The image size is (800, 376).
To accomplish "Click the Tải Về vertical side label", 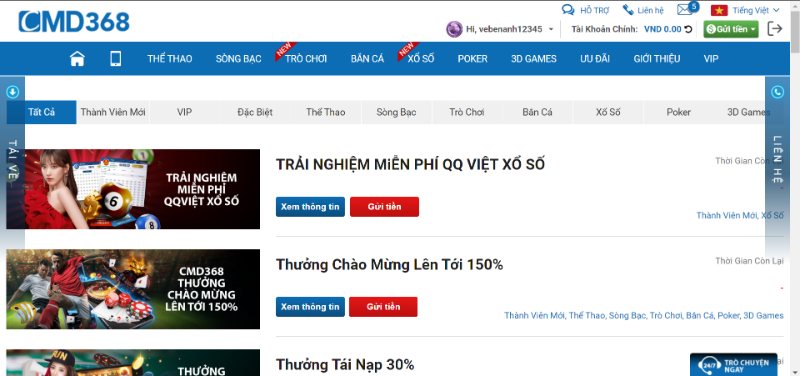I will point(14,159).
